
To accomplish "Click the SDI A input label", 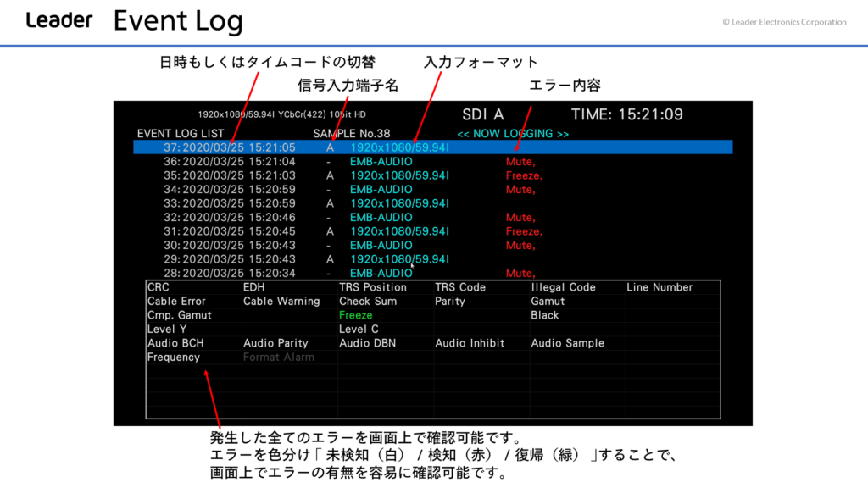I will pyautogui.click(x=482, y=114).
